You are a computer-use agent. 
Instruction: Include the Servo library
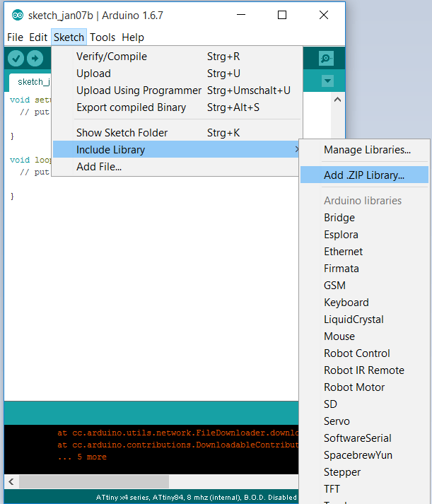(364, 421)
